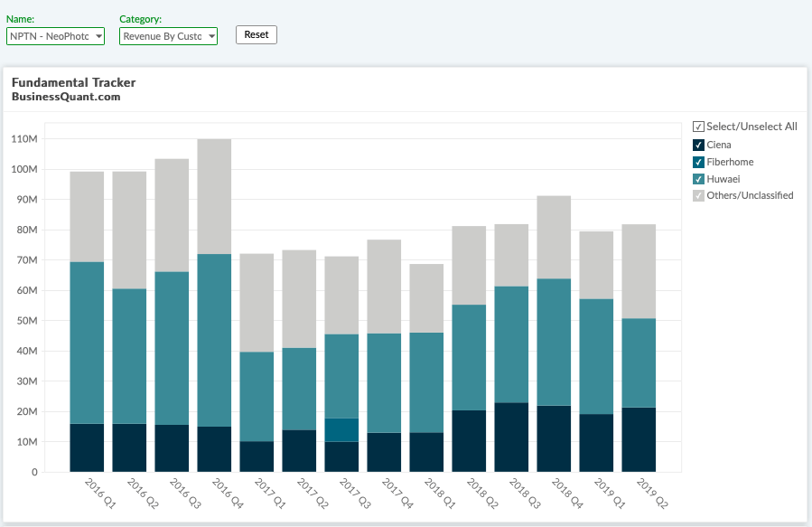Toggle the Select/Unselect All checkbox

click(x=698, y=127)
